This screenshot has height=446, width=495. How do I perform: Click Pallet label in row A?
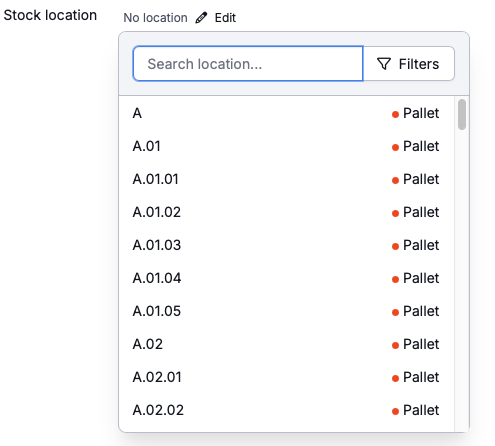point(421,113)
